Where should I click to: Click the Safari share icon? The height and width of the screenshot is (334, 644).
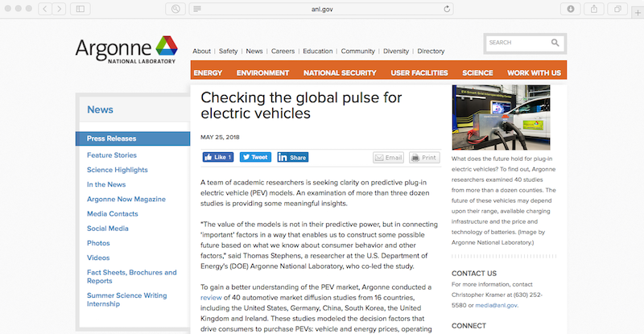pyautogui.click(x=594, y=9)
